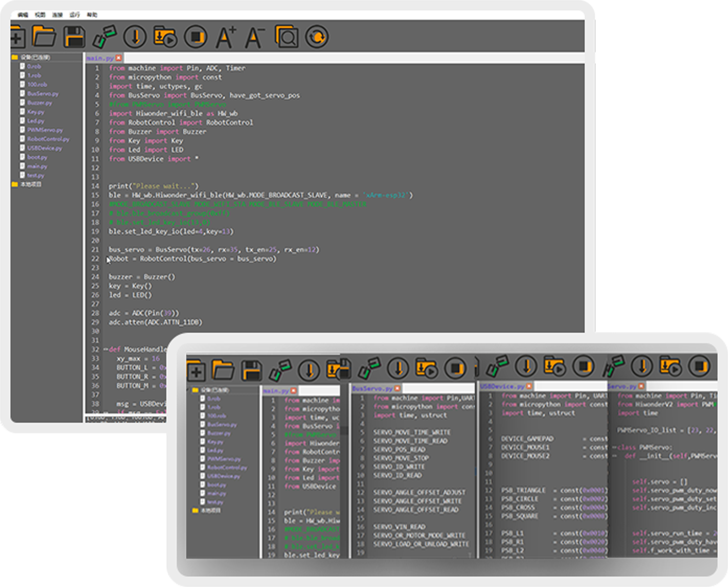Create new file in bottom window toolbar
This screenshot has width=728, height=587.
point(196,371)
